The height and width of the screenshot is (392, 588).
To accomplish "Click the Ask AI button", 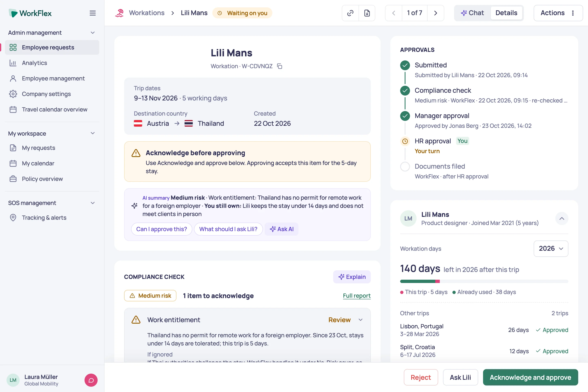I will pyautogui.click(x=282, y=229).
